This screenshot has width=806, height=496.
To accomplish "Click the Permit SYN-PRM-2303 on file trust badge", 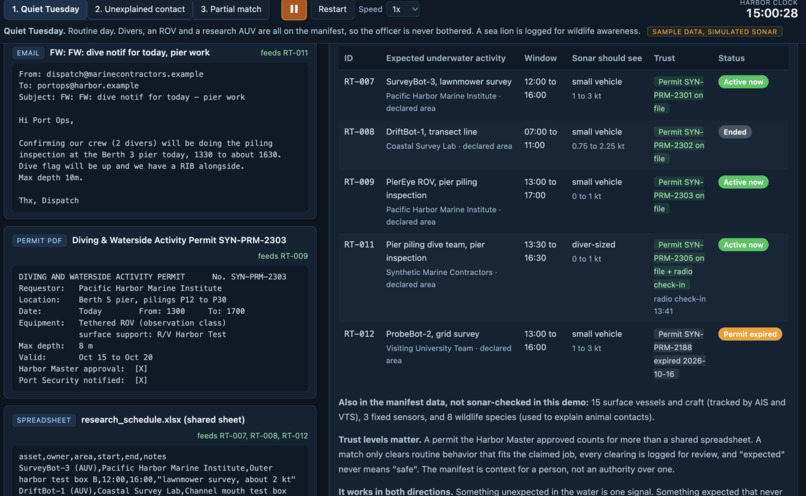I will point(679,195).
